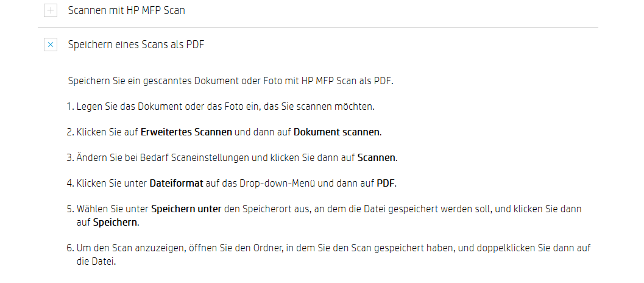Click the bold word 'PDF' in step 4
This screenshot has height=283, width=644.
pos(385,183)
